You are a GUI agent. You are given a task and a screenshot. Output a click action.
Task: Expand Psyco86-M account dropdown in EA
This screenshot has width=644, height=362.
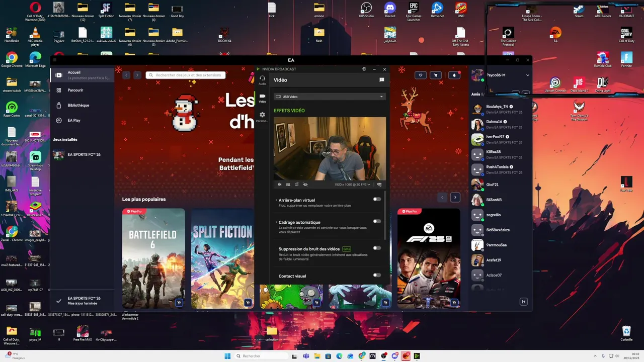(527, 75)
